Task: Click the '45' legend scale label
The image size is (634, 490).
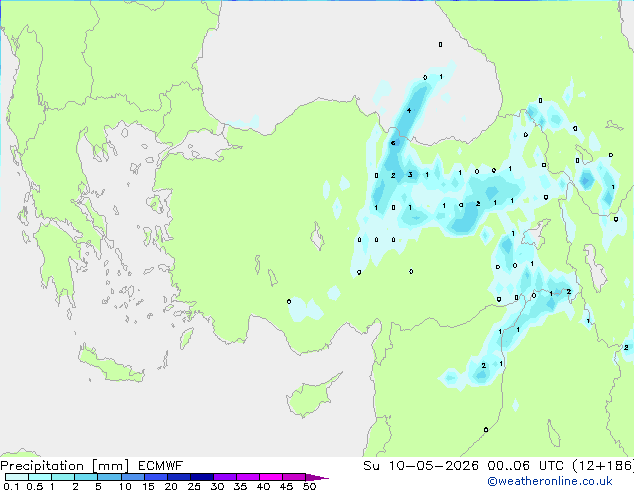Action: click(287, 486)
